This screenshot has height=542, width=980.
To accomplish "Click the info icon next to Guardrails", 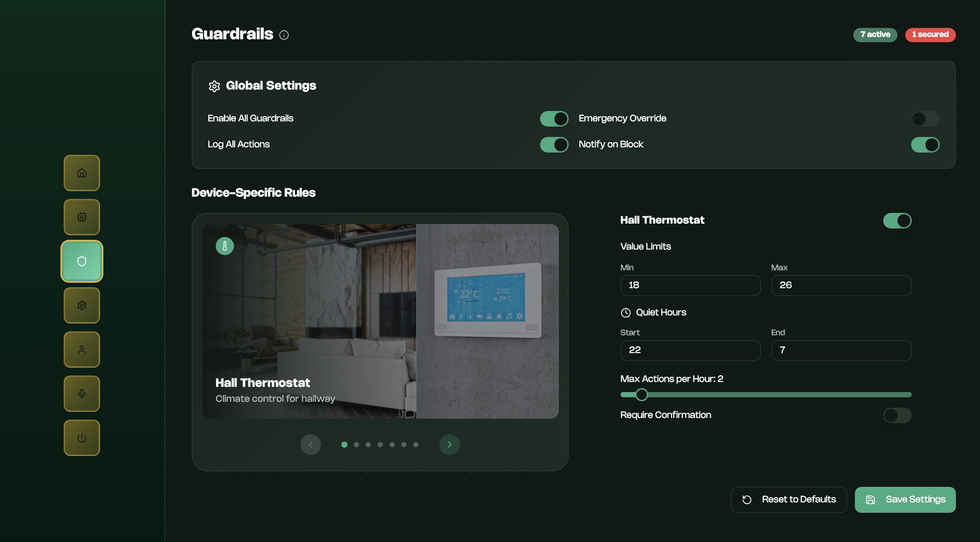I will pyautogui.click(x=284, y=35).
